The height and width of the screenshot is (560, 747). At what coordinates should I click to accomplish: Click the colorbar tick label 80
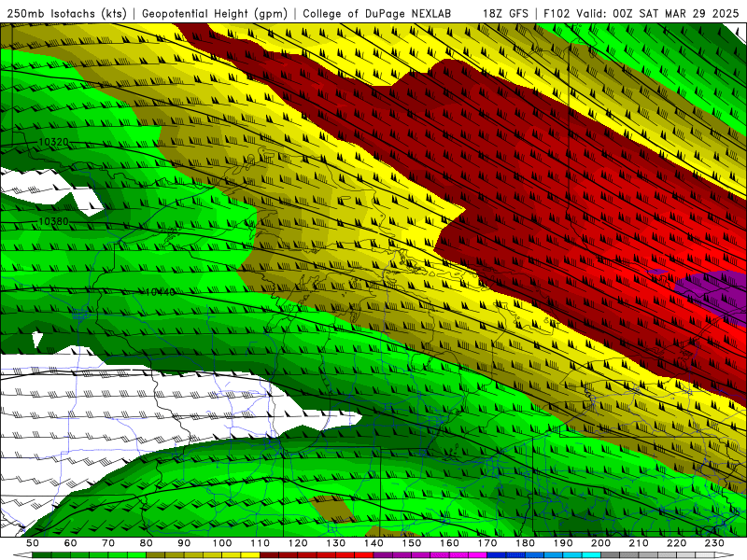[147, 543]
